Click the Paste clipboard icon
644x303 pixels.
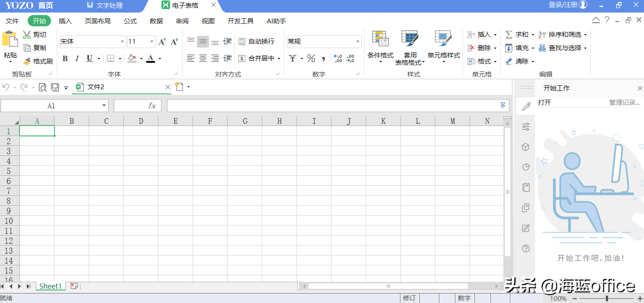pyautogui.click(x=10, y=39)
